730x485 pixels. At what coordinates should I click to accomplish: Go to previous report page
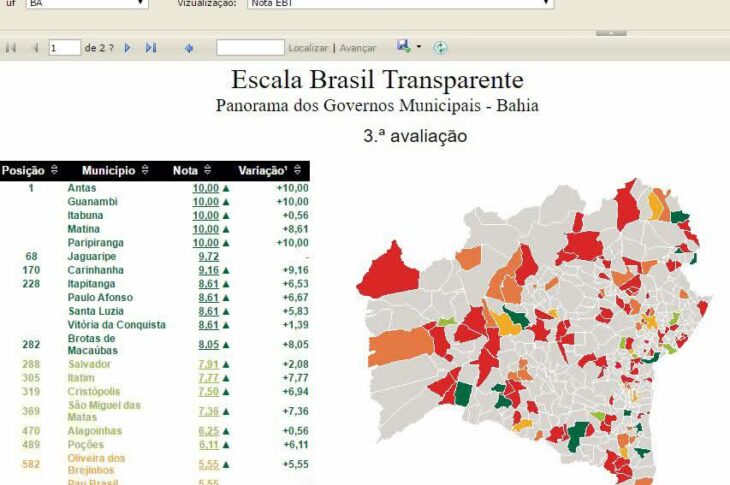tap(35, 48)
